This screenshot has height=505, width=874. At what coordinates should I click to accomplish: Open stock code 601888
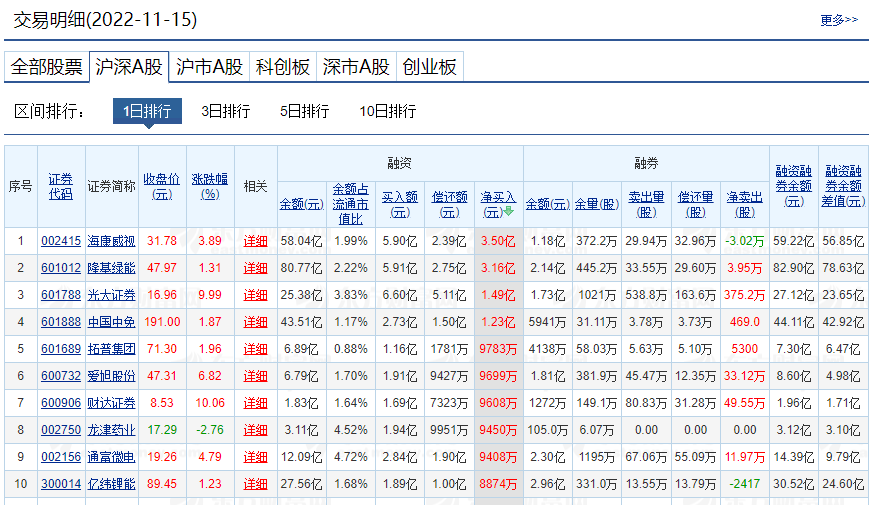pos(61,322)
